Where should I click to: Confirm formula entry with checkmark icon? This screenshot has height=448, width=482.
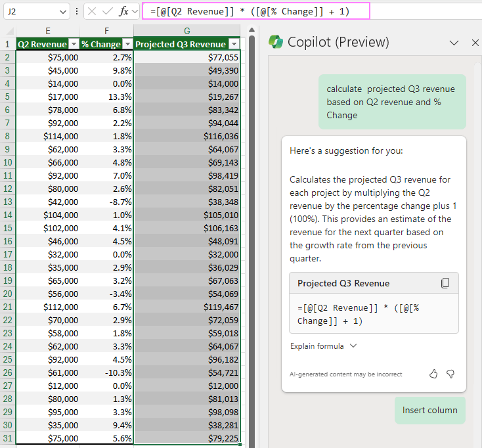pyautogui.click(x=107, y=11)
